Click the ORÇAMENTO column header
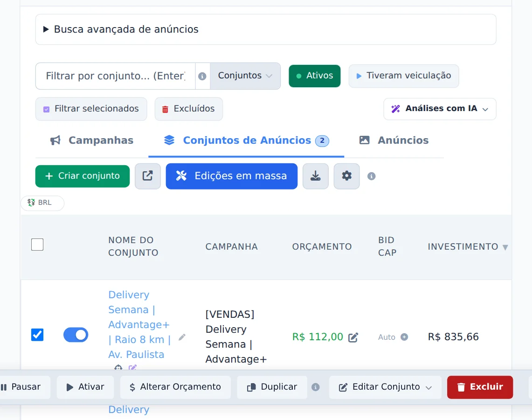 [x=322, y=246]
